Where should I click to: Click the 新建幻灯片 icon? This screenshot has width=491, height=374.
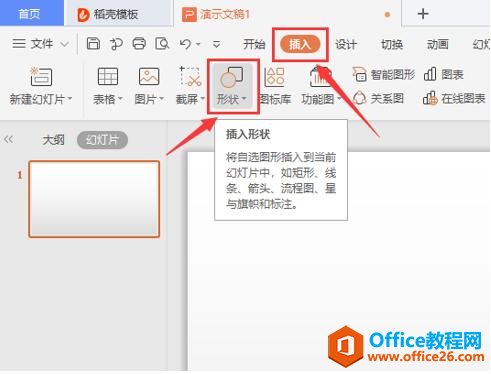tap(41, 76)
